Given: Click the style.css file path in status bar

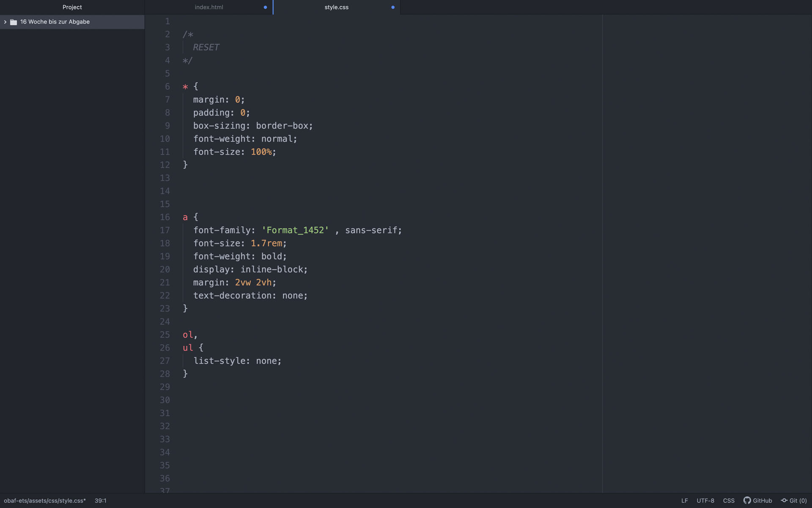Looking at the screenshot, I should tap(45, 500).
